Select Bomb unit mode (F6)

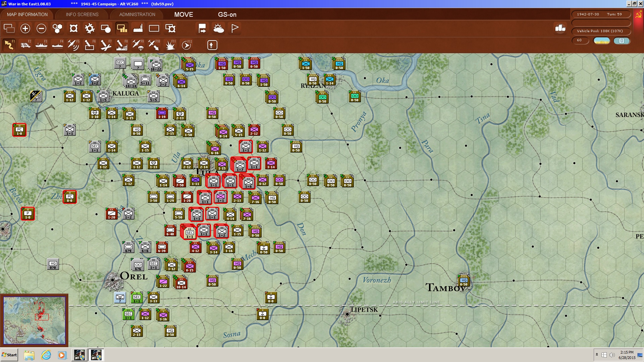click(x=90, y=45)
